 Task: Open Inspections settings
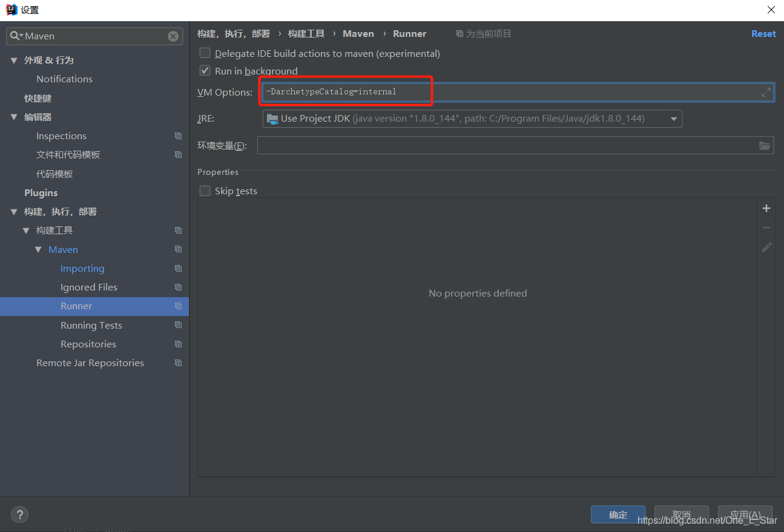tap(61, 136)
